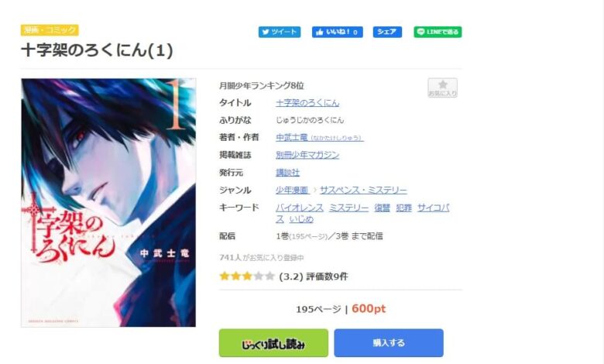Open the いじめ keyword link
This screenshot has height=364, width=604.
click(x=301, y=219)
